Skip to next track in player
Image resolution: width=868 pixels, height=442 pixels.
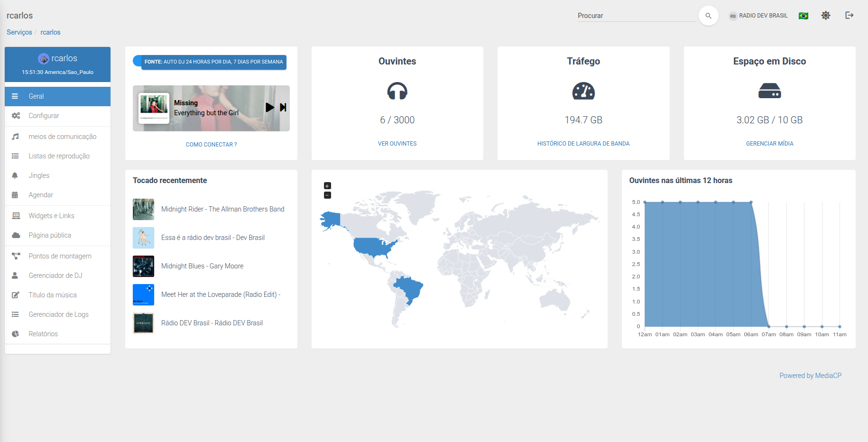(x=283, y=107)
